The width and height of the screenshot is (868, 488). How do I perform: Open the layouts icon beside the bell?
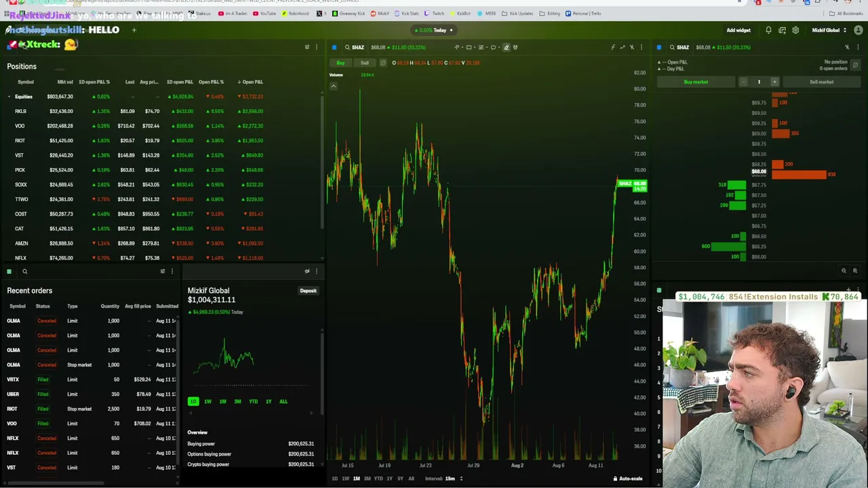[782, 30]
